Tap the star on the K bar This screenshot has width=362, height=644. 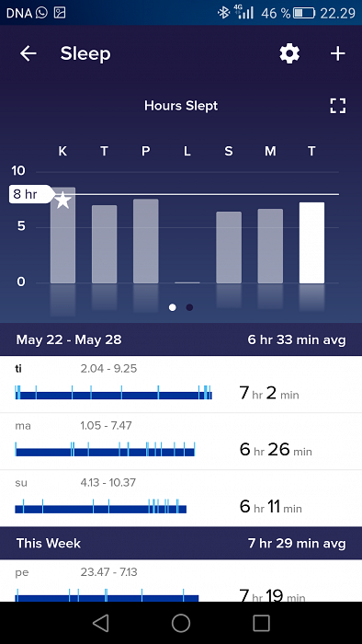pyautogui.click(x=62, y=201)
